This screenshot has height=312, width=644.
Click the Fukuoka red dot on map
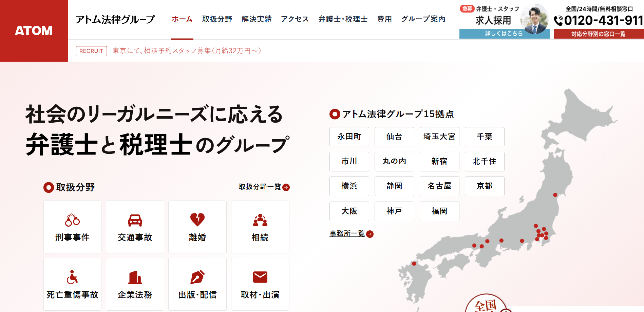coord(414,264)
